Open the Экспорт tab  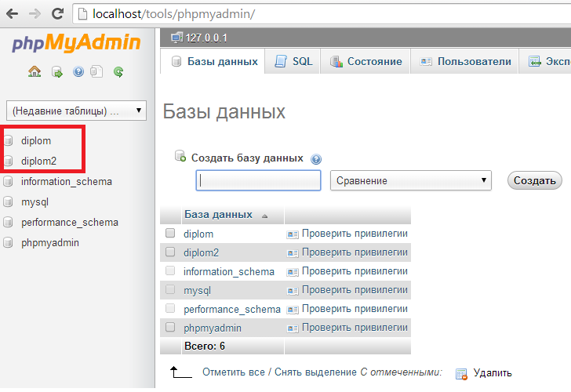[545, 61]
